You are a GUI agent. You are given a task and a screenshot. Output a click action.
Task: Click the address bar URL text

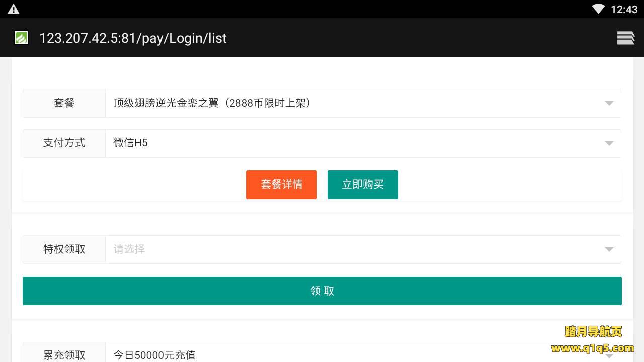[133, 38]
